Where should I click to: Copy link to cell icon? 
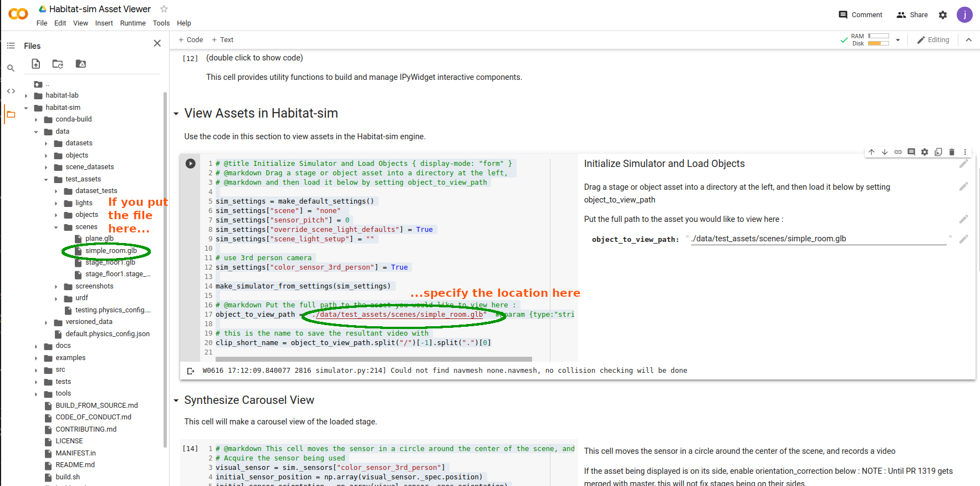[x=898, y=152]
